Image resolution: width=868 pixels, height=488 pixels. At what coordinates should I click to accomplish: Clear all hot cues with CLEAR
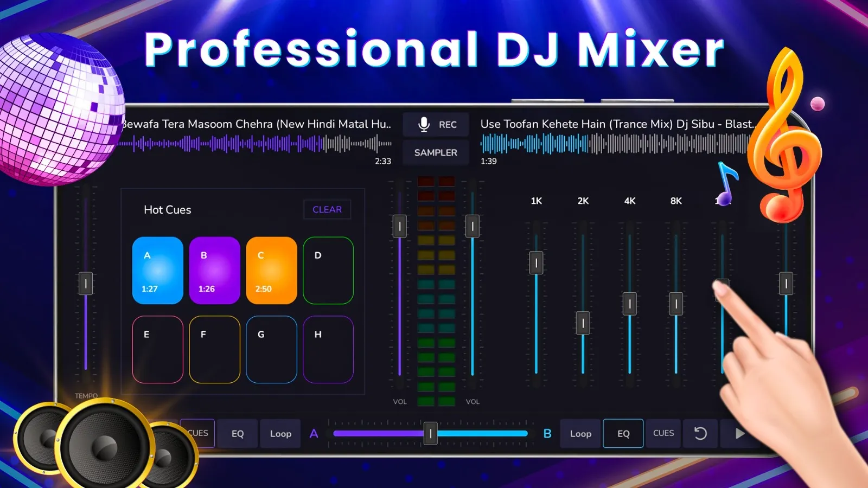[327, 209]
